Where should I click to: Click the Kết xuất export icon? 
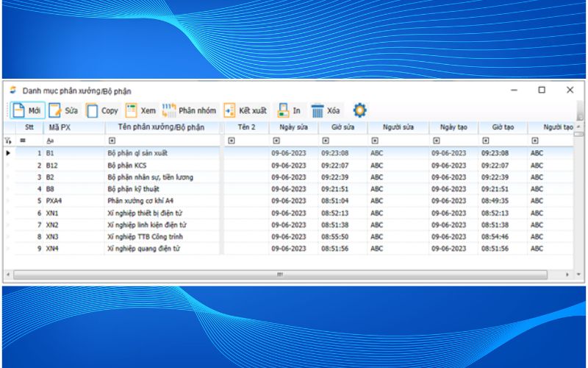(x=229, y=110)
